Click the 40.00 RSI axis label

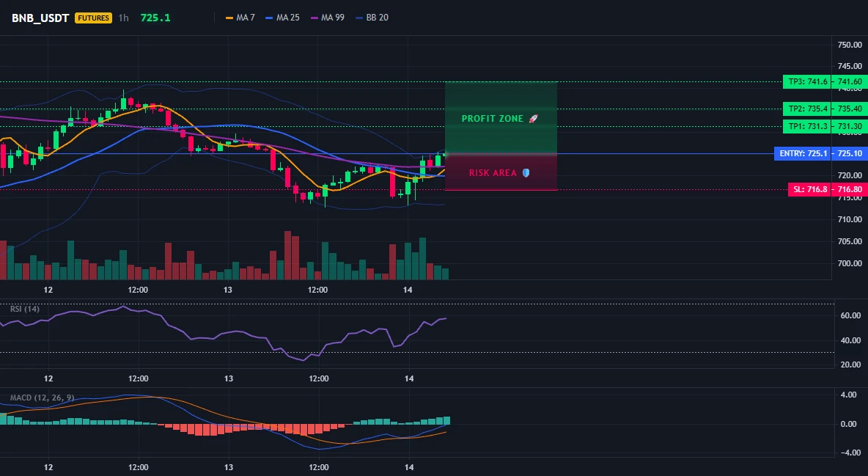coord(851,340)
